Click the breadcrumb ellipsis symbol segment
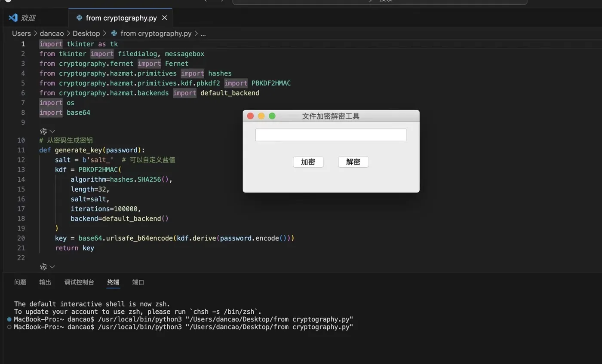 coord(203,34)
